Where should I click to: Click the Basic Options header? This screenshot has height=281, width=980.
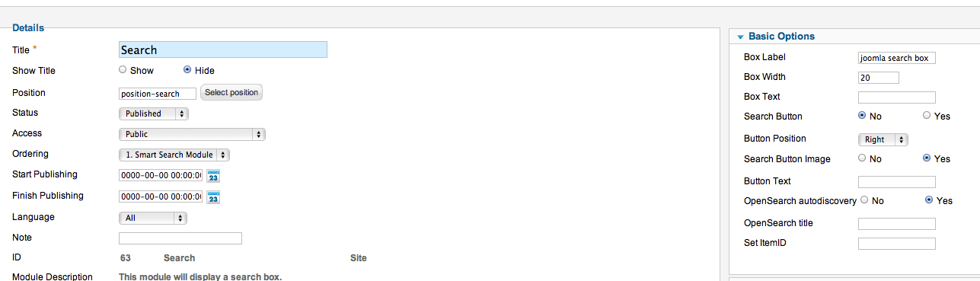[781, 37]
